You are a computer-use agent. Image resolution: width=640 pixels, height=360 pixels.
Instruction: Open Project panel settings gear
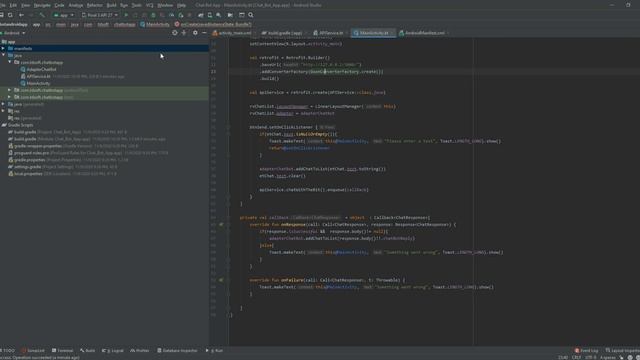(x=195, y=33)
